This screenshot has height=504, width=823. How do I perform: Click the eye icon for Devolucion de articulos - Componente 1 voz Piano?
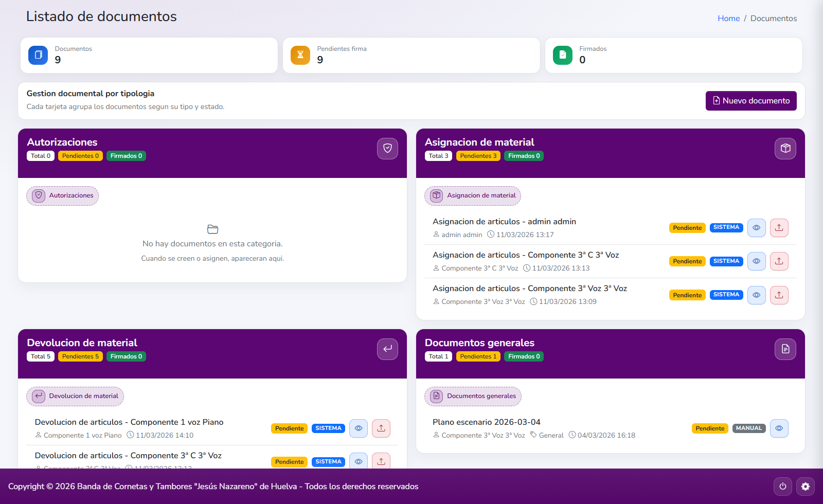click(359, 428)
